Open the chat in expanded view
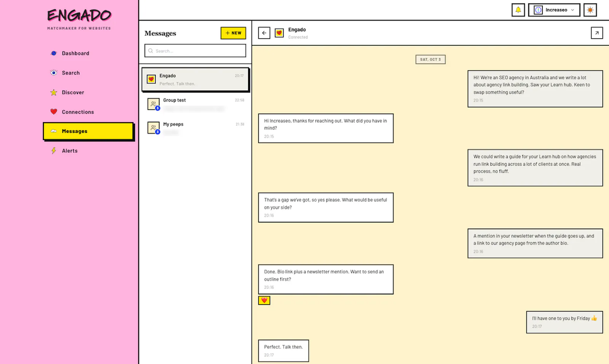This screenshot has width=609, height=364. coord(597,33)
